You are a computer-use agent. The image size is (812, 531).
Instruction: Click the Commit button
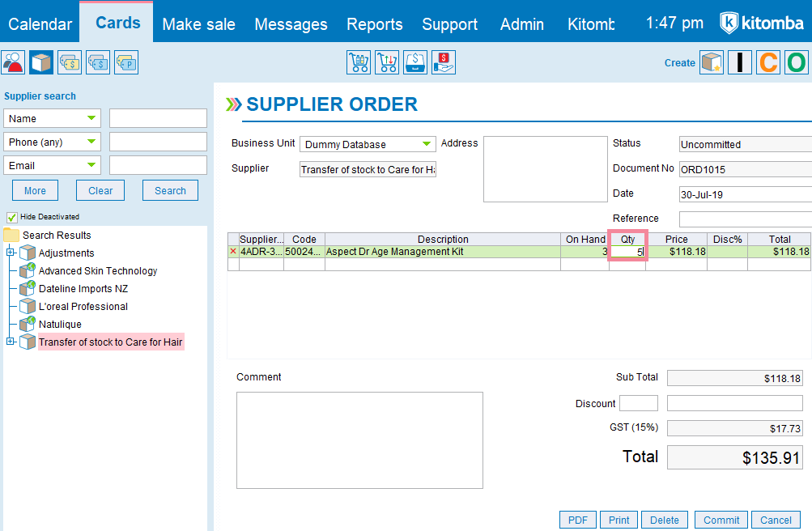pyautogui.click(x=721, y=520)
